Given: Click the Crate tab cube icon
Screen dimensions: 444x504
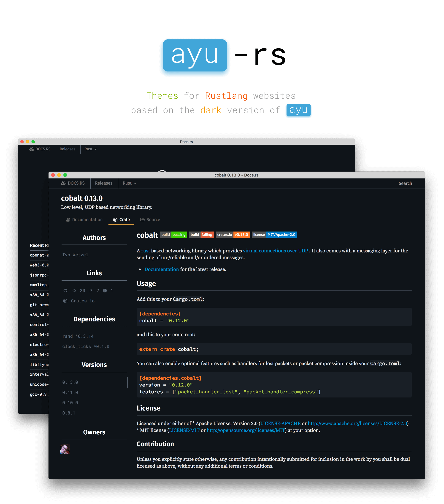Looking at the screenshot, I should [x=115, y=220].
